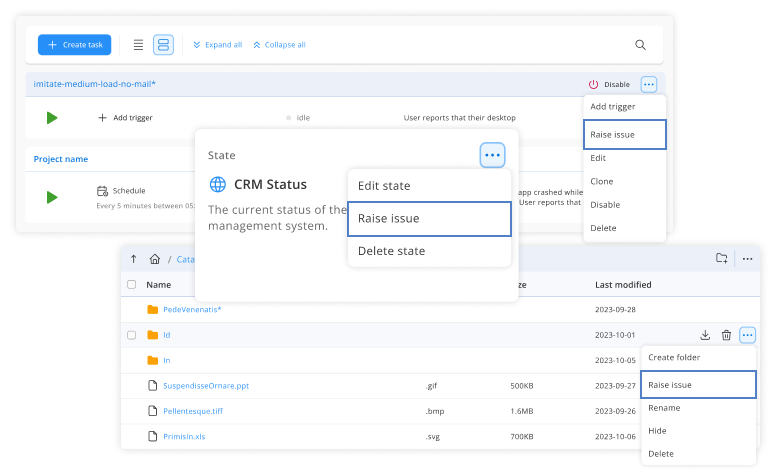Select the card view layout icon
Viewport: 776px width, 470px height.
pos(163,45)
